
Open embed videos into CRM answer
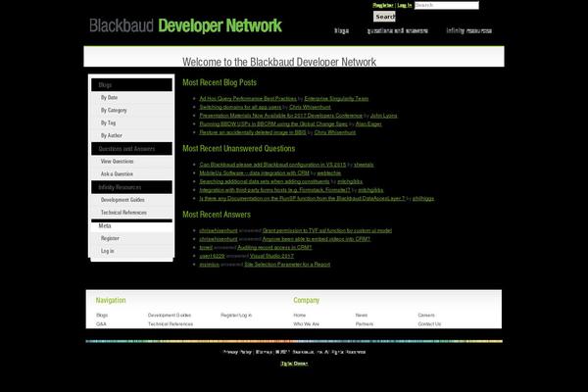pyautogui.click(x=317, y=239)
